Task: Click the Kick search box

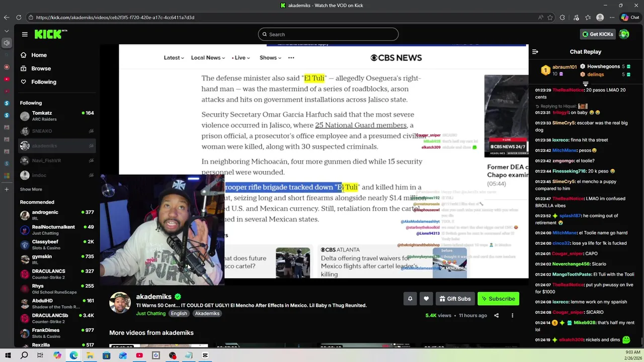Action: [328, 34]
